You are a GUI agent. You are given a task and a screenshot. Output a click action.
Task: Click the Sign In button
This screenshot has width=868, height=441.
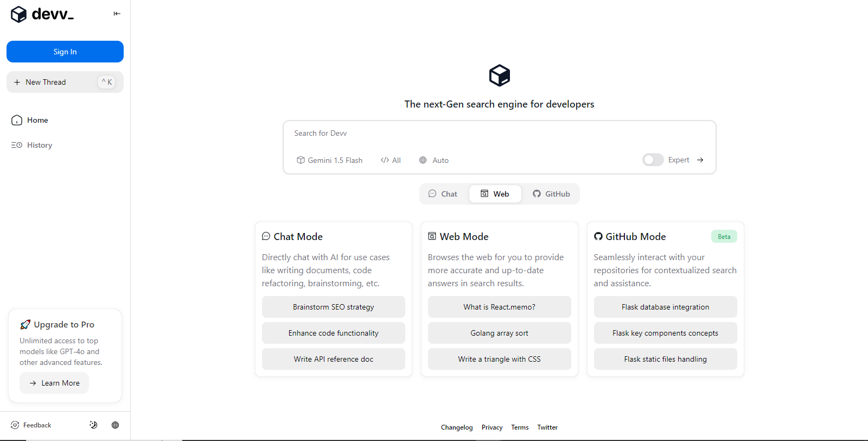tap(65, 52)
